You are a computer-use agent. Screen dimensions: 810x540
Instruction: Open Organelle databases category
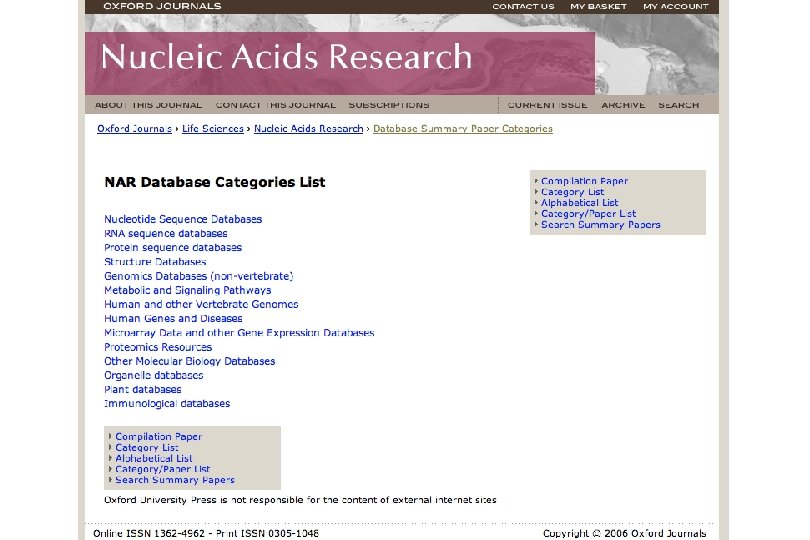pos(154,376)
